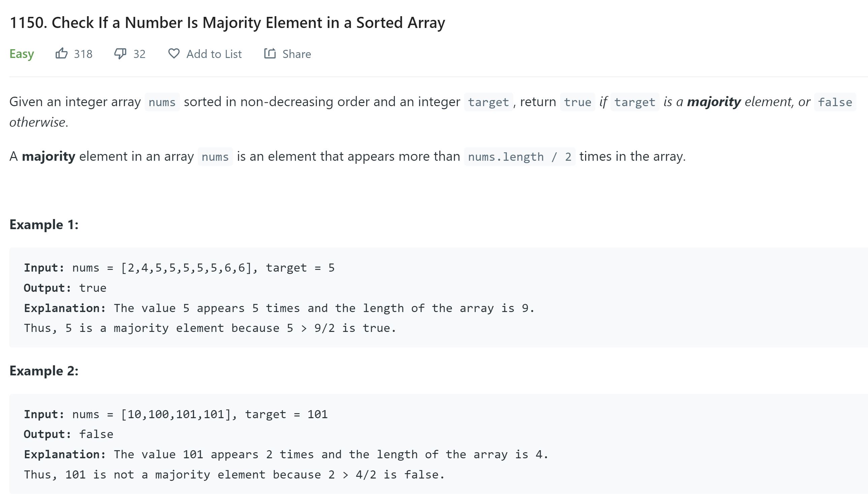The width and height of the screenshot is (868, 494).
Task: Click the italic word "otherwise." in description
Action: click(x=39, y=122)
